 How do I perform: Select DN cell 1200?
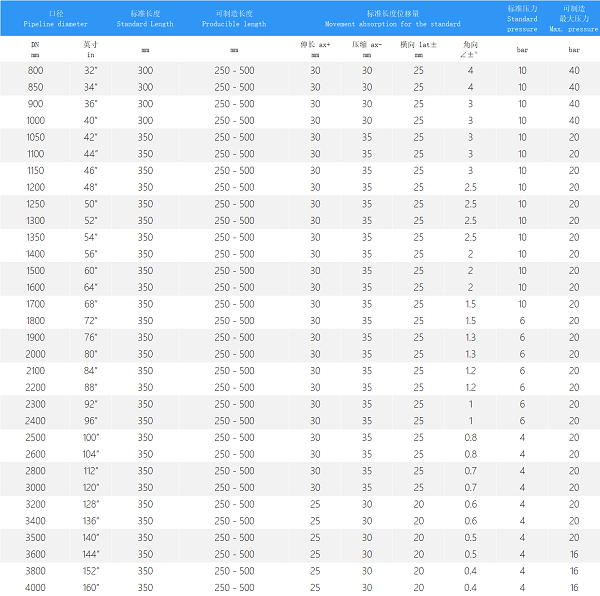(x=35, y=187)
